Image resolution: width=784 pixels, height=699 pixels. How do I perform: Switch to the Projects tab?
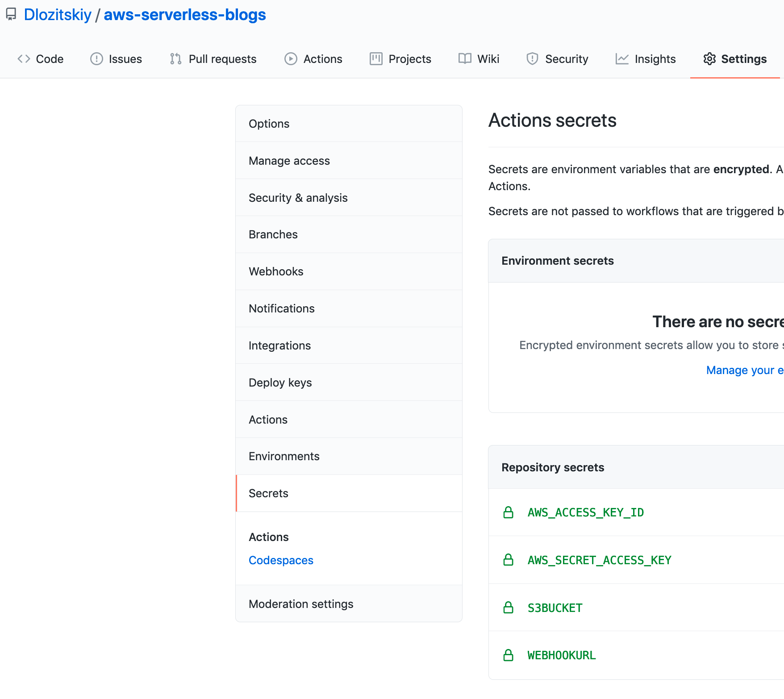tap(400, 59)
